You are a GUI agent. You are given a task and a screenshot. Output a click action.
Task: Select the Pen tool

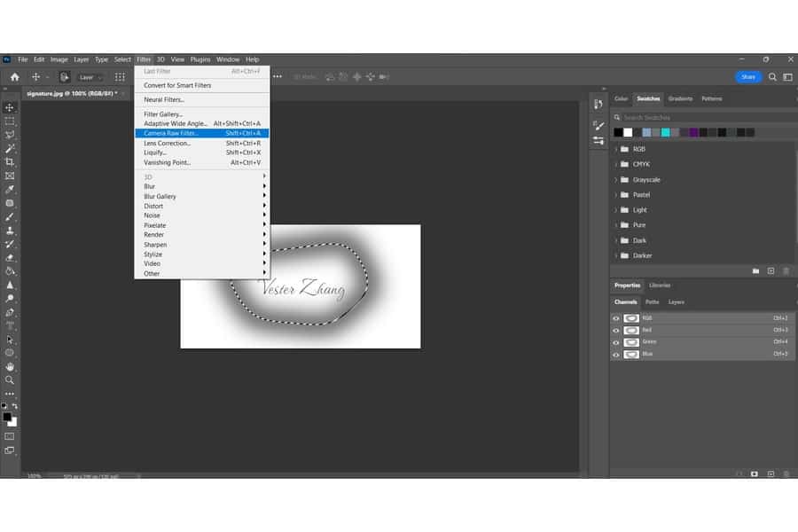tap(10, 312)
